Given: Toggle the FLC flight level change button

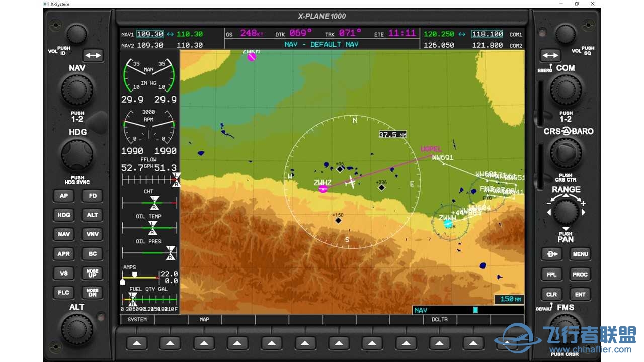Looking at the screenshot, I should coord(64,293).
